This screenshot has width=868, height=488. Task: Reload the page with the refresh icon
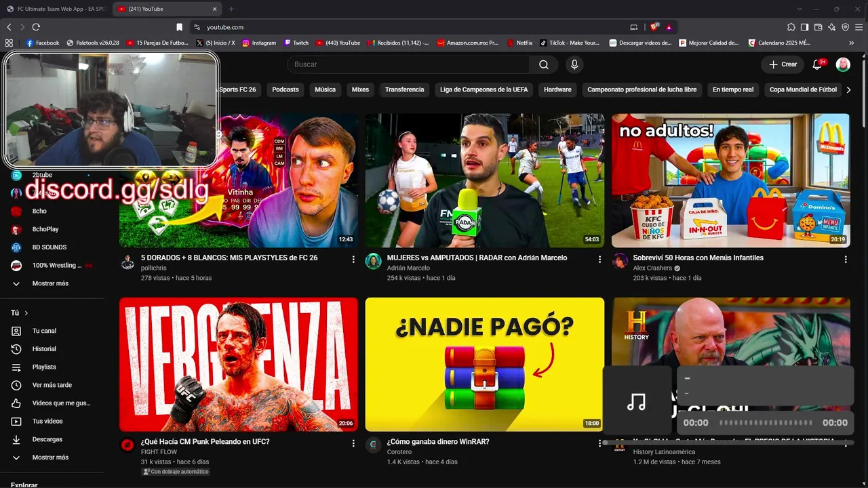pos(36,27)
